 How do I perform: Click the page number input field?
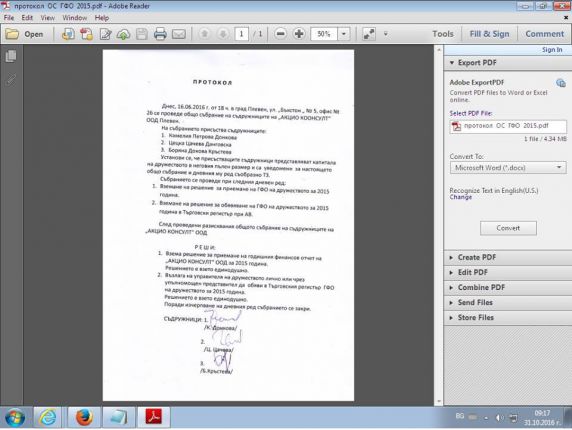click(241, 34)
